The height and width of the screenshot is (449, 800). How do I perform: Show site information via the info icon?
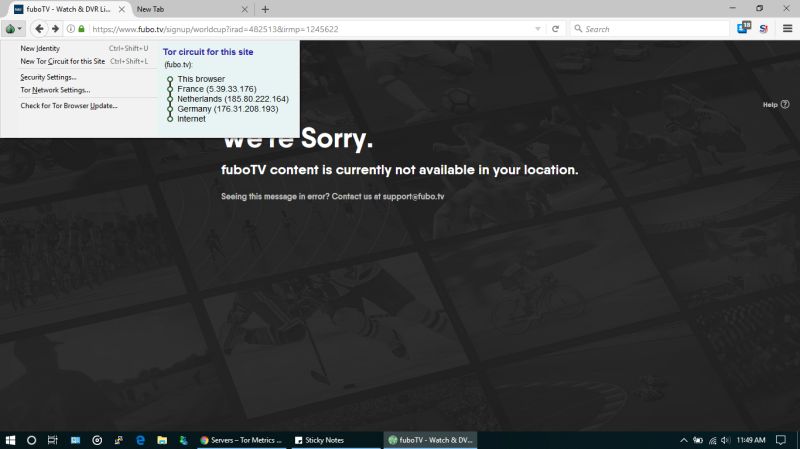pos(71,29)
